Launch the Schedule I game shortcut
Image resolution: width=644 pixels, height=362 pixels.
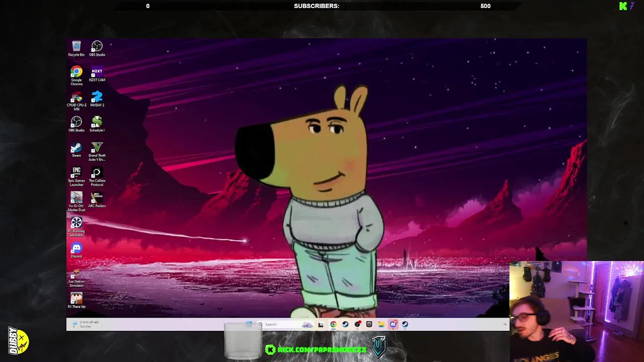coord(97,125)
